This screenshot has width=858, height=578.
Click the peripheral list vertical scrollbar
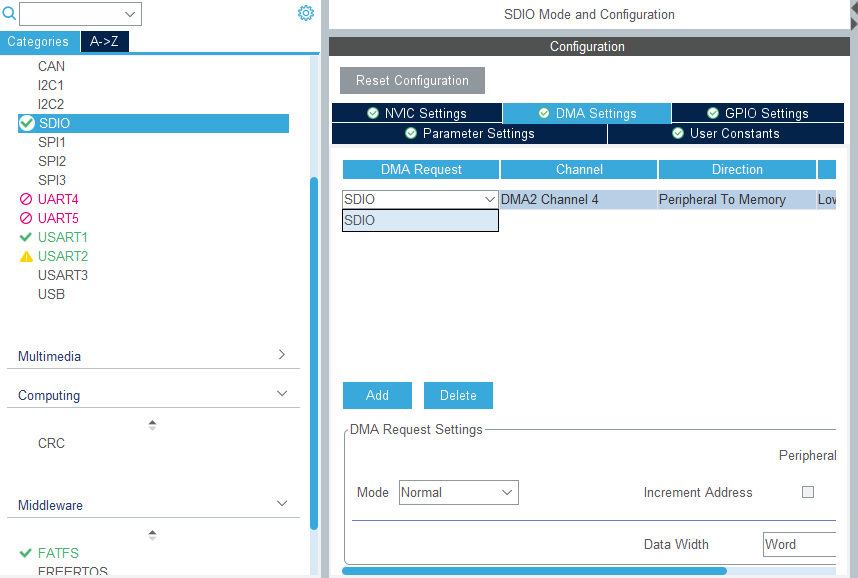pos(314,353)
